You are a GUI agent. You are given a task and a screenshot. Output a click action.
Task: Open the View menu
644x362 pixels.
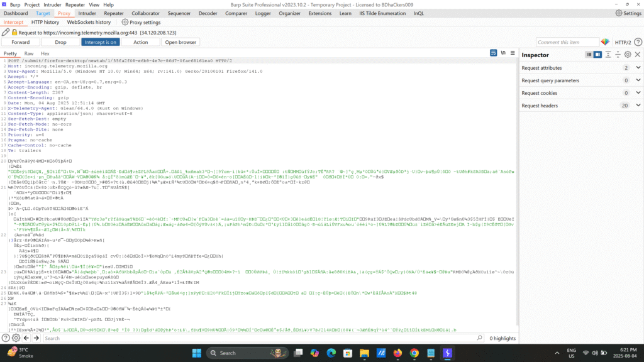pyautogui.click(x=94, y=4)
